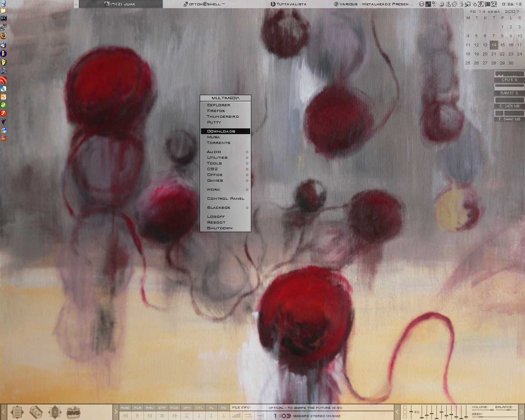Open the blue security shield icon

[x=3, y=130]
